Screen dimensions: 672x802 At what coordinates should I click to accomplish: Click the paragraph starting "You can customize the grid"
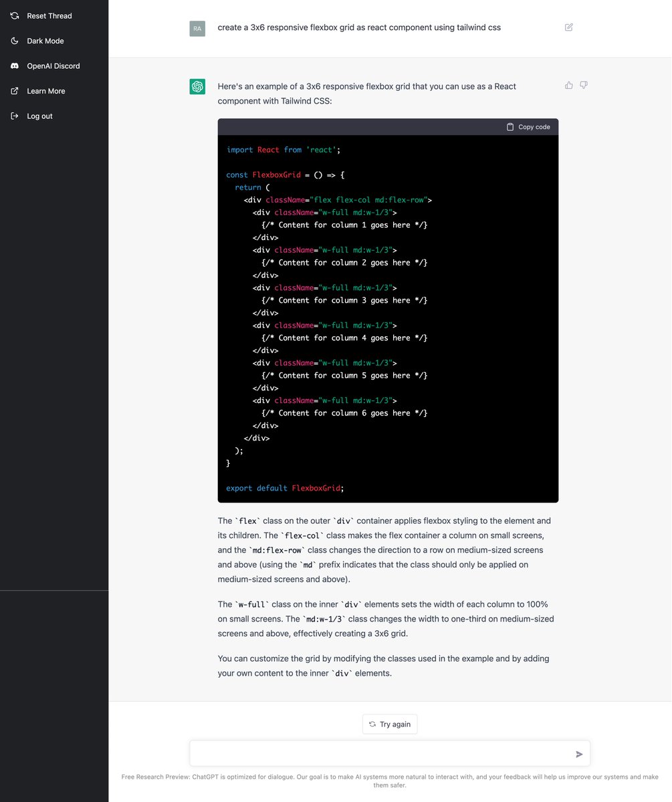pos(384,666)
